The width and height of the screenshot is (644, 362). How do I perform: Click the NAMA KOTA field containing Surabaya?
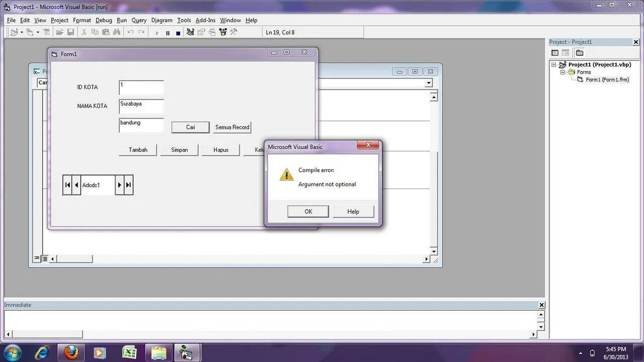141,107
